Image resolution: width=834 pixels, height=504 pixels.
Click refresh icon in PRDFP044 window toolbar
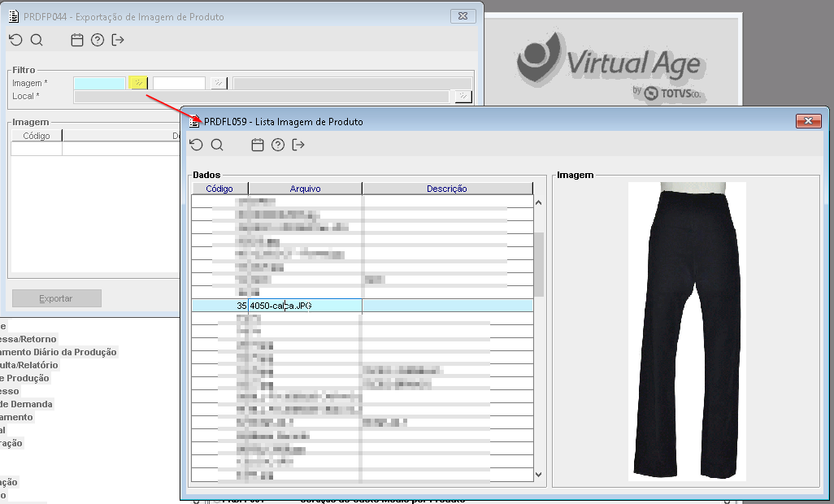16,40
